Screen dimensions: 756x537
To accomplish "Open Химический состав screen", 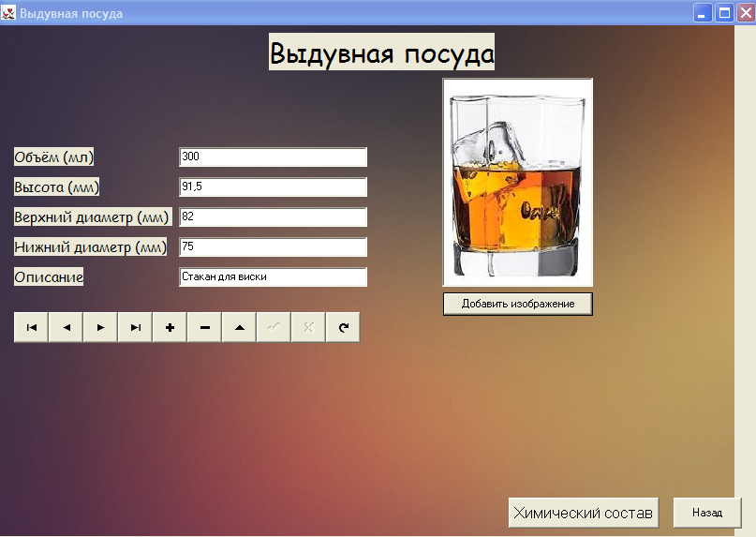I will tap(584, 513).
